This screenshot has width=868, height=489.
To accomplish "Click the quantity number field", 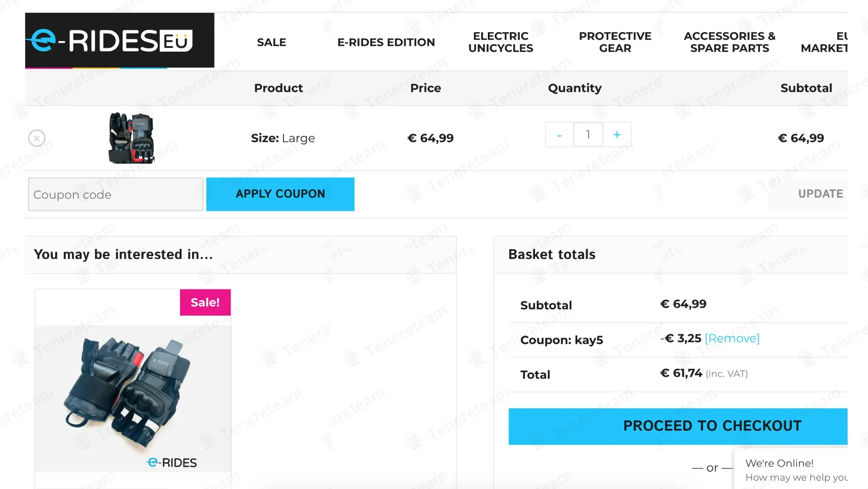I will pos(588,135).
